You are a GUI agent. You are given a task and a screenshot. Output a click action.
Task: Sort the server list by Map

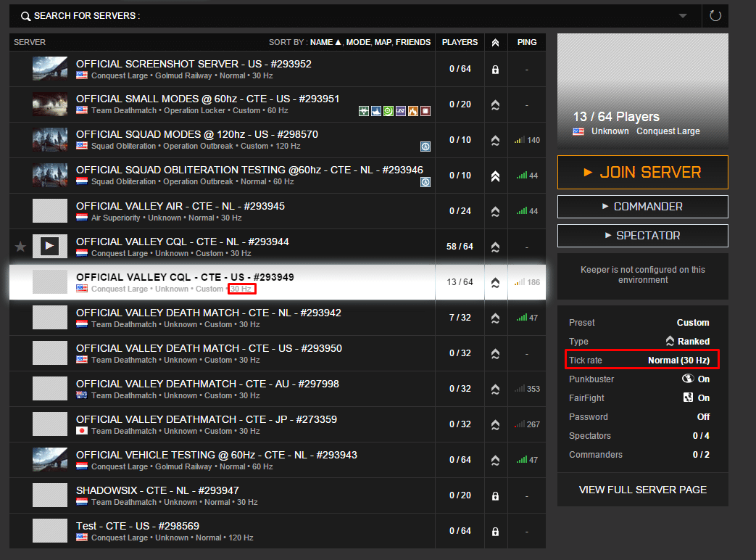pyautogui.click(x=383, y=42)
